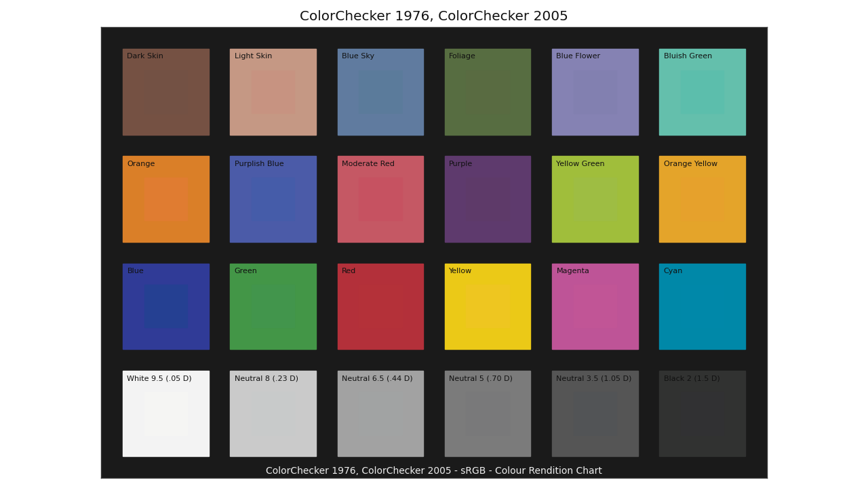The image size is (868, 488).
Task: Select the Purplish Blue swatch
Action: (273, 199)
